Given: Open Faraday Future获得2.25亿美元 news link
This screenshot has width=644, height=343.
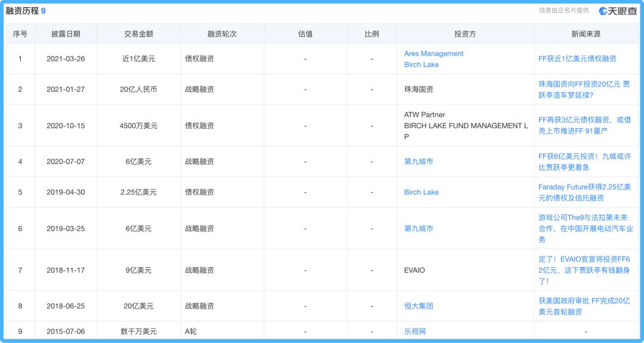Looking at the screenshot, I should 584,192.
